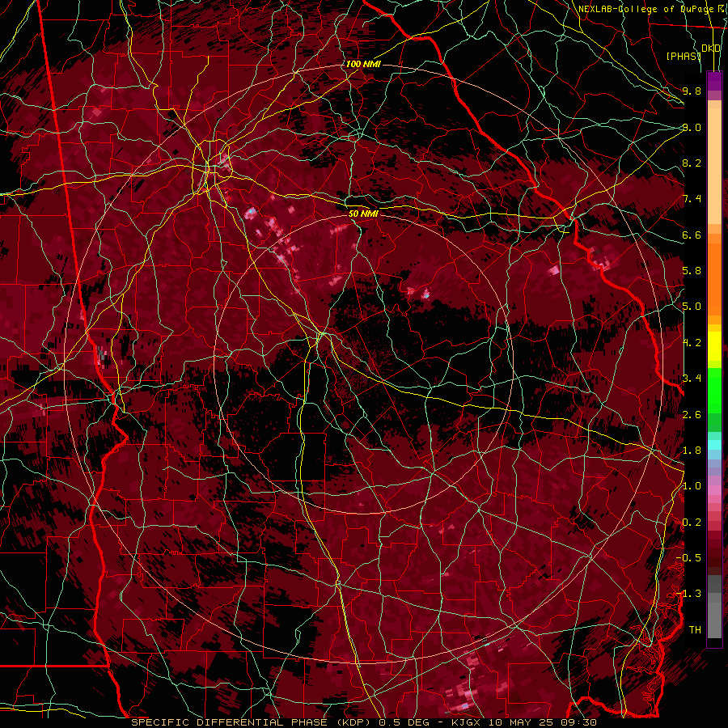Image resolution: width=728 pixels, height=728 pixels.
Task: Click the 8.2 color scale value
Action: (692, 163)
